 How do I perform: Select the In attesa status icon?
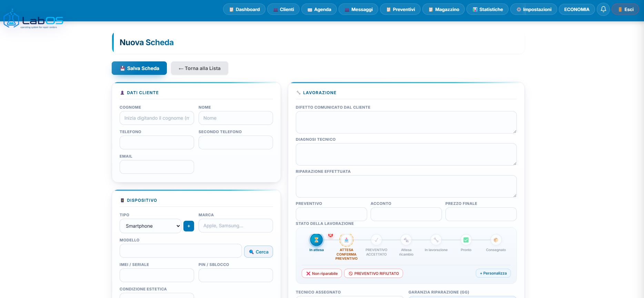coord(316,240)
